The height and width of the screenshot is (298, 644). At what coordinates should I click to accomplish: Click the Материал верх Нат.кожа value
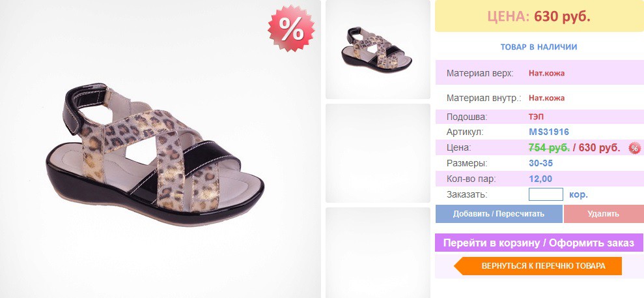(x=546, y=74)
